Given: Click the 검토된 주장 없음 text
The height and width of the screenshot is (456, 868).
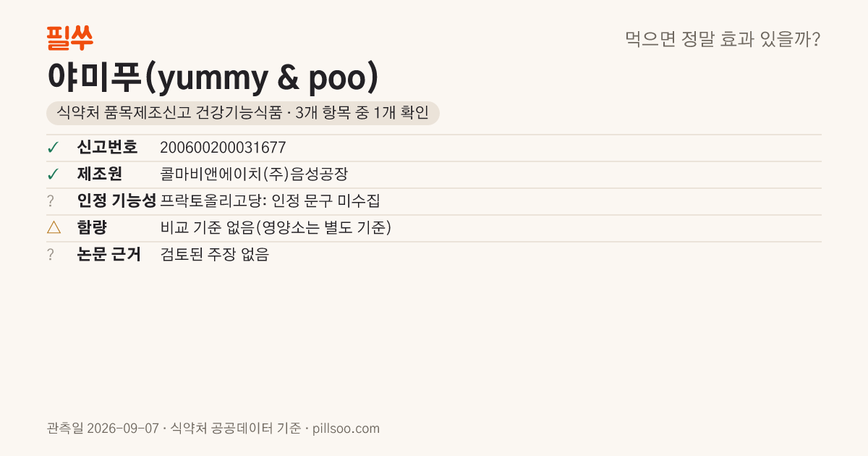Looking at the screenshot, I should coord(214,255).
